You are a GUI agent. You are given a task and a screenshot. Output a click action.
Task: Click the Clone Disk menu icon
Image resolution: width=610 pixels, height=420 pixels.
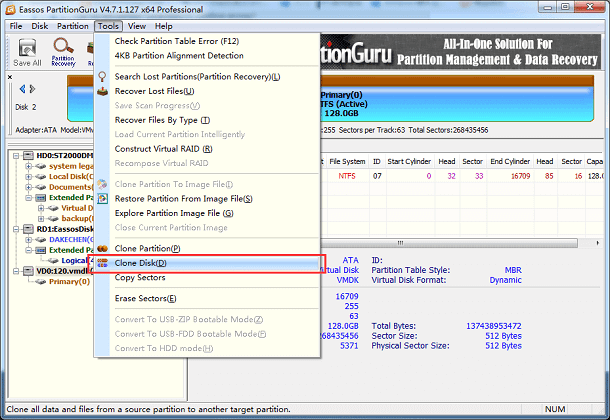click(x=102, y=263)
